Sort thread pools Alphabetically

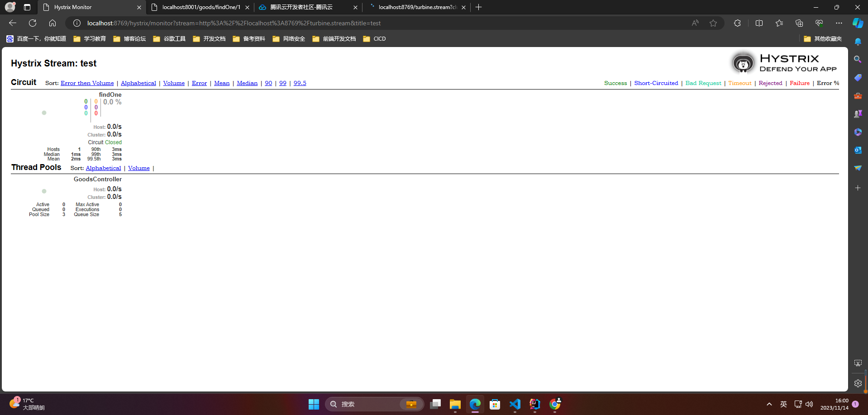click(103, 168)
